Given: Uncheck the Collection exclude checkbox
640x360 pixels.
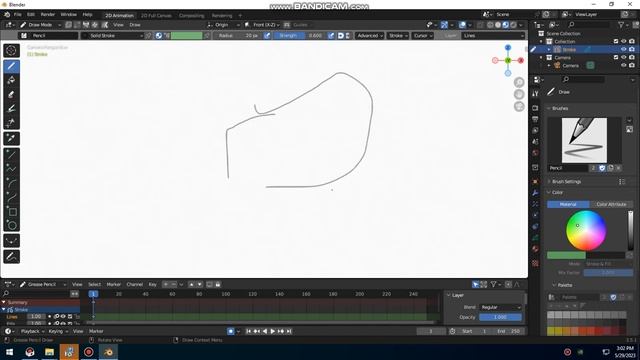Looking at the screenshot, I should click(616, 41).
